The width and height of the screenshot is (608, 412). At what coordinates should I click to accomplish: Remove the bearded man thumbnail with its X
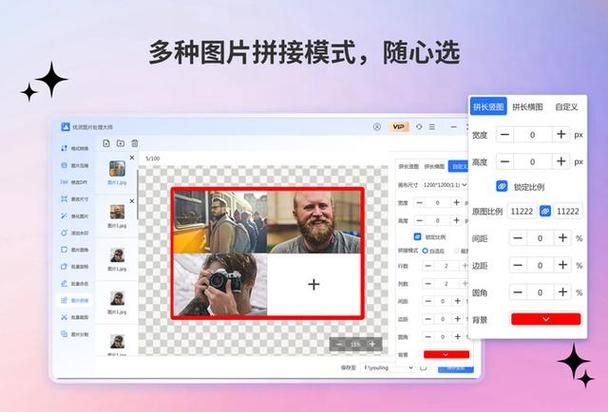[132, 201]
